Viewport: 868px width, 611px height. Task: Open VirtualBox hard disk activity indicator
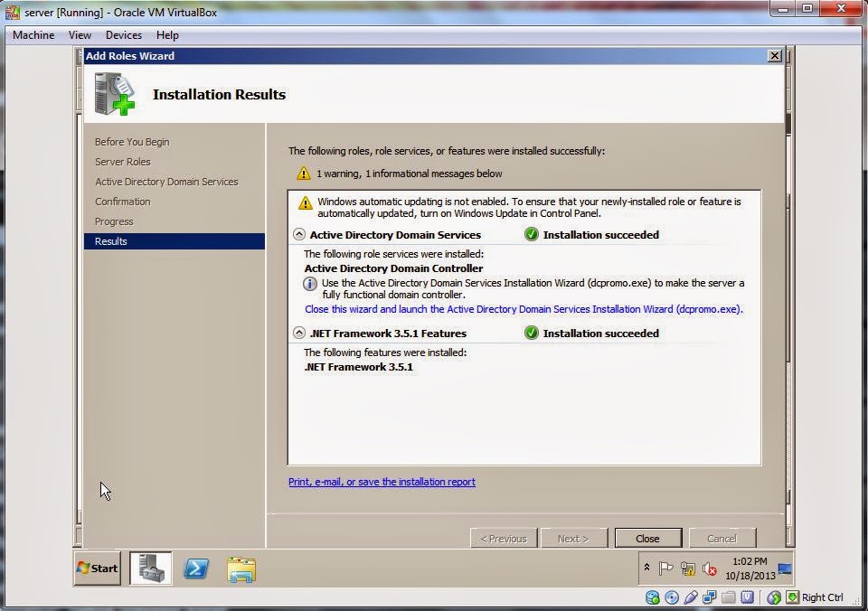653,597
